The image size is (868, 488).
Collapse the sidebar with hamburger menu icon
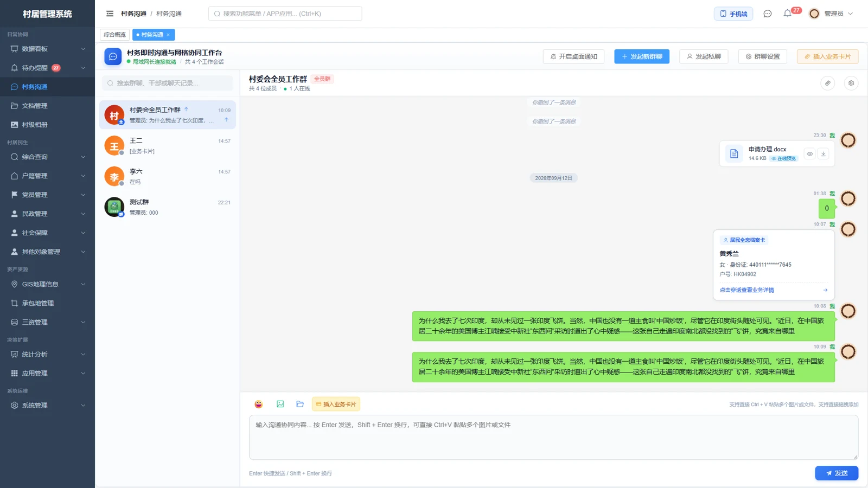point(110,14)
